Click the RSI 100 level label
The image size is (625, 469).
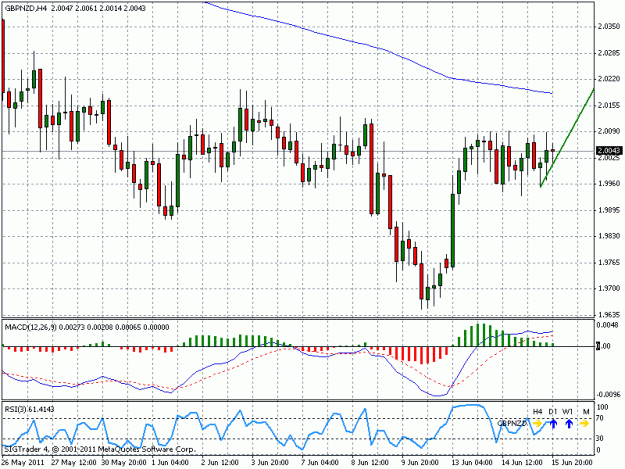[x=603, y=408]
